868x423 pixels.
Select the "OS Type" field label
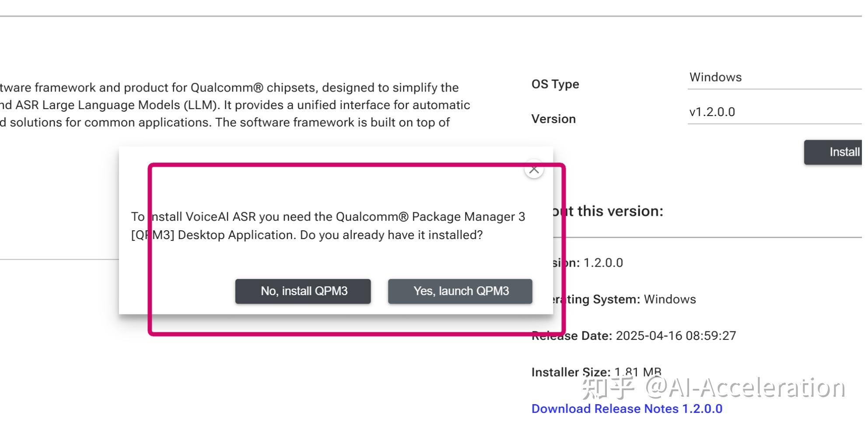(555, 84)
